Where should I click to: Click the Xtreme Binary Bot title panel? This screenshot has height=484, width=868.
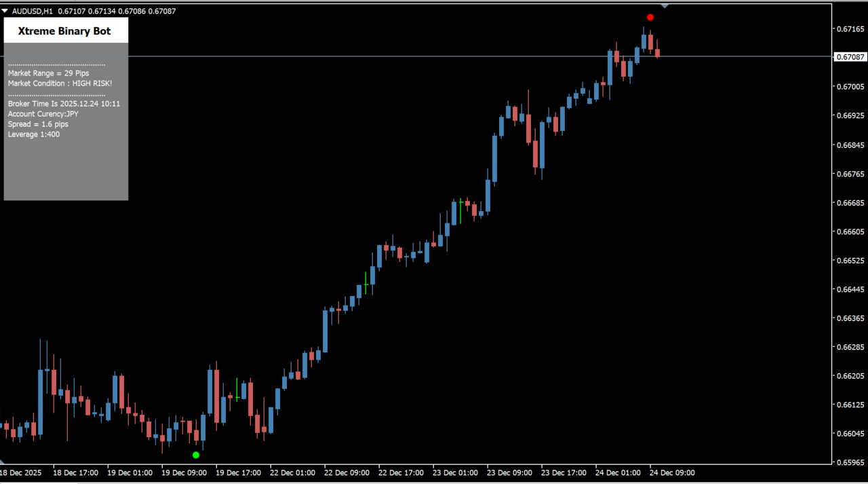click(x=65, y=31)
